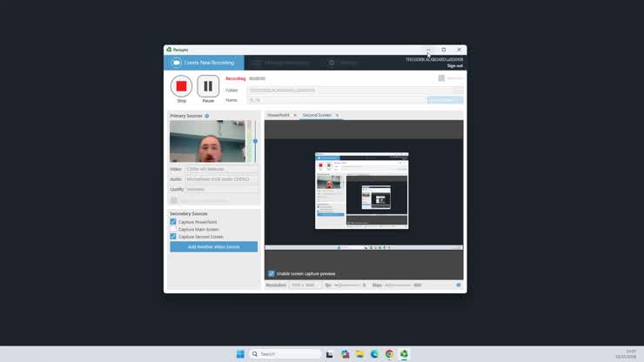The width and height of the screenshot is (644, 362).
Task: Select the PowerPoint preview tab
Action: coord(278,115)
